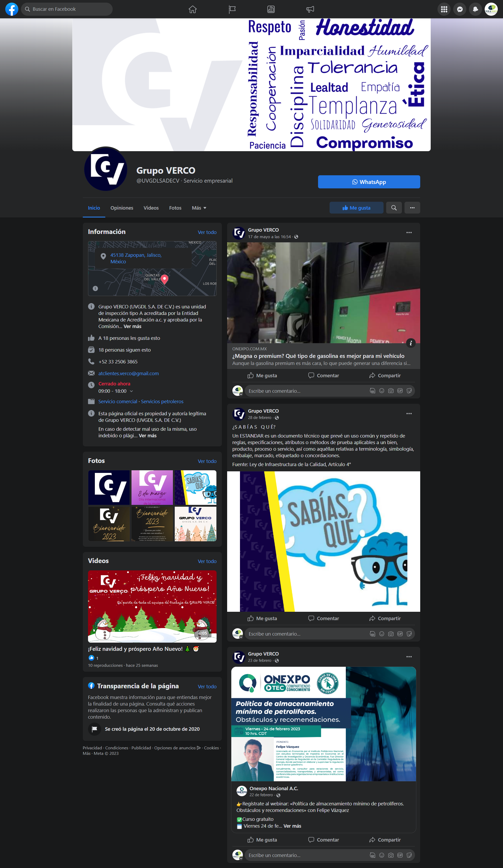Open account profile avatar menu
Image resolution: width=503 pixels, height=868 pixels.
click(491, 9)
